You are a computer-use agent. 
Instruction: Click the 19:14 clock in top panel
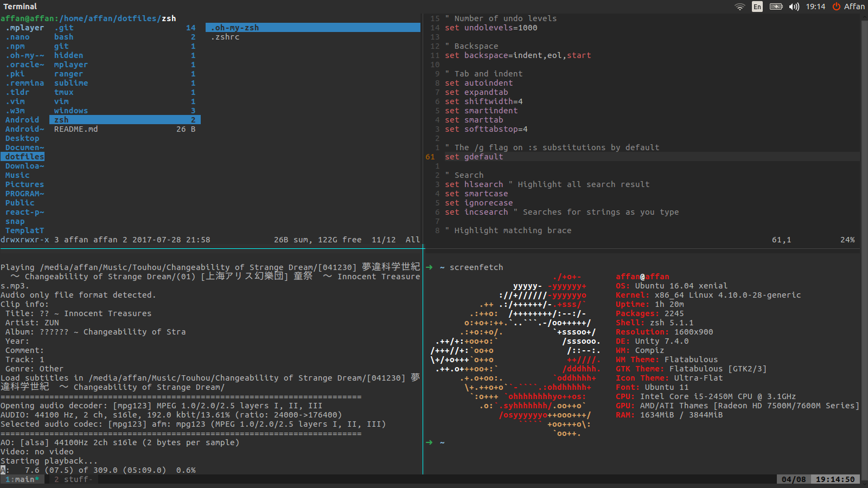click(815, 7)
